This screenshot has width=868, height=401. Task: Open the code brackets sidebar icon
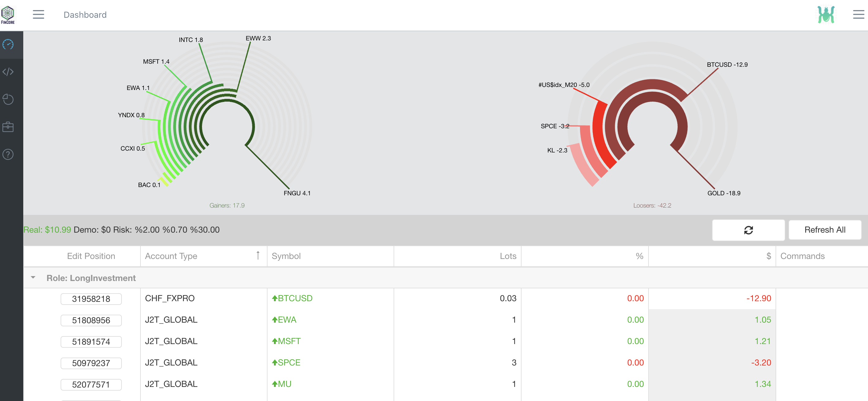point(8,72)
